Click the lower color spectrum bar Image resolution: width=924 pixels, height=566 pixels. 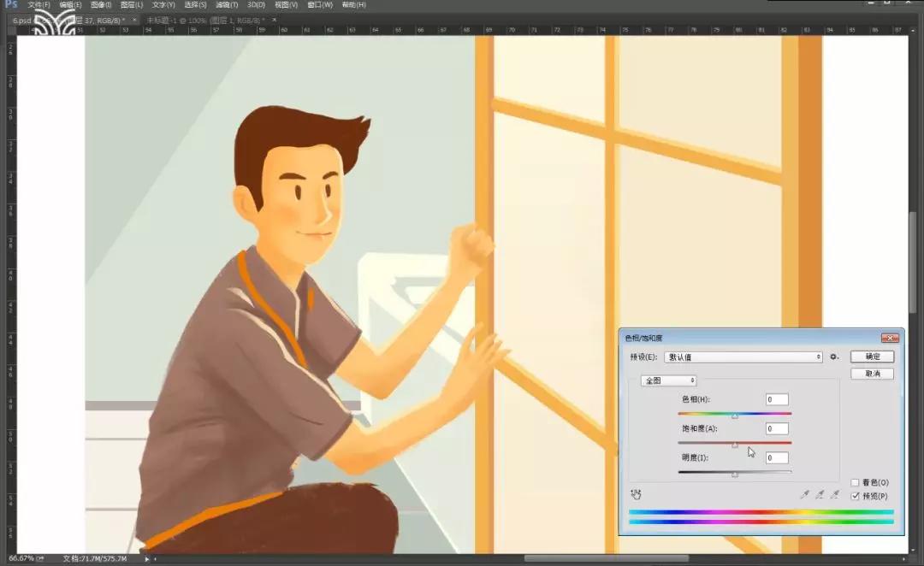761,522
